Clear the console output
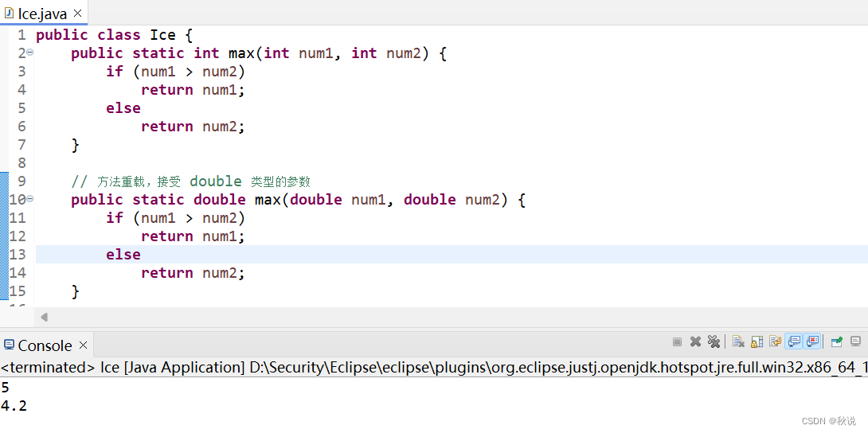This screenshot has height=433, width=868. [x=738, y=341]
